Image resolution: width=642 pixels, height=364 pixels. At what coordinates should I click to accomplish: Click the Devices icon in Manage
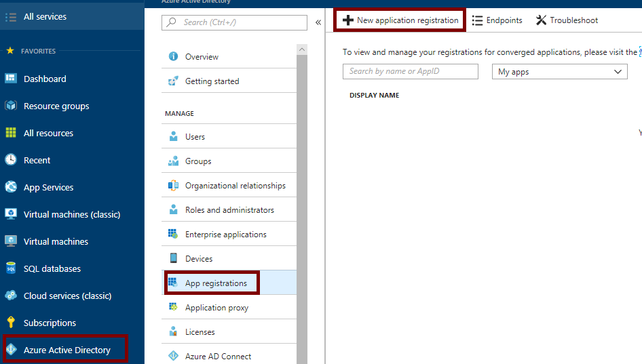point(173,258)
